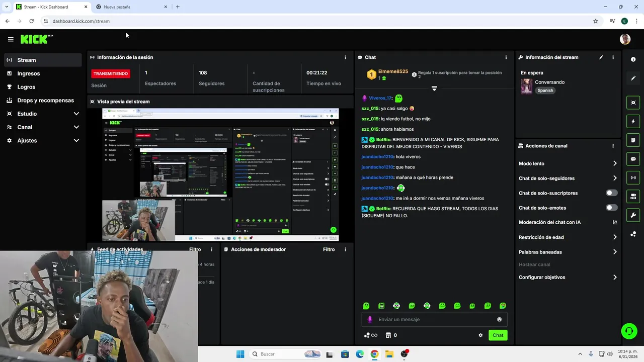Open the chat settings gear icon
The width and height of the screenshot is (644, 362).
[x=480, y=335]
